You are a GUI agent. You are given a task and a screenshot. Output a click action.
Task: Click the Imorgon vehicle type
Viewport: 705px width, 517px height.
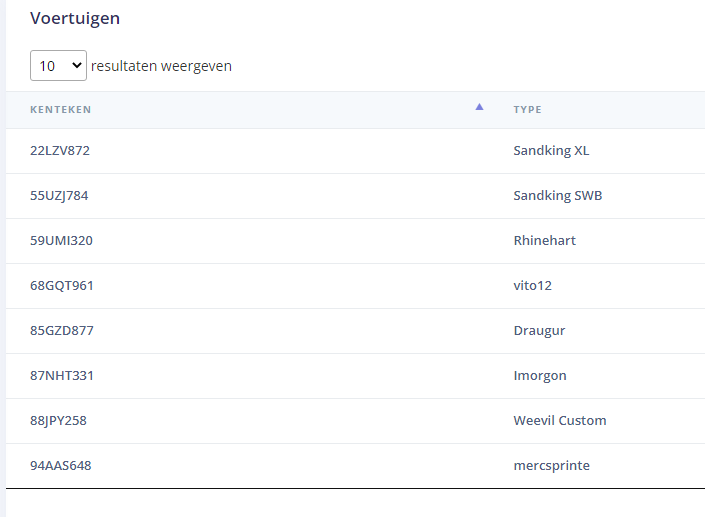540,376
